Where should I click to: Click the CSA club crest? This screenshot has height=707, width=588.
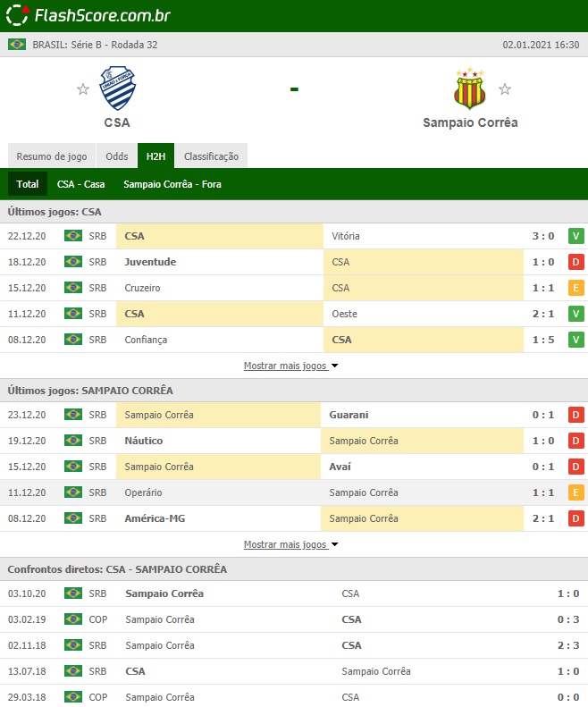click(x=118, y=88)
